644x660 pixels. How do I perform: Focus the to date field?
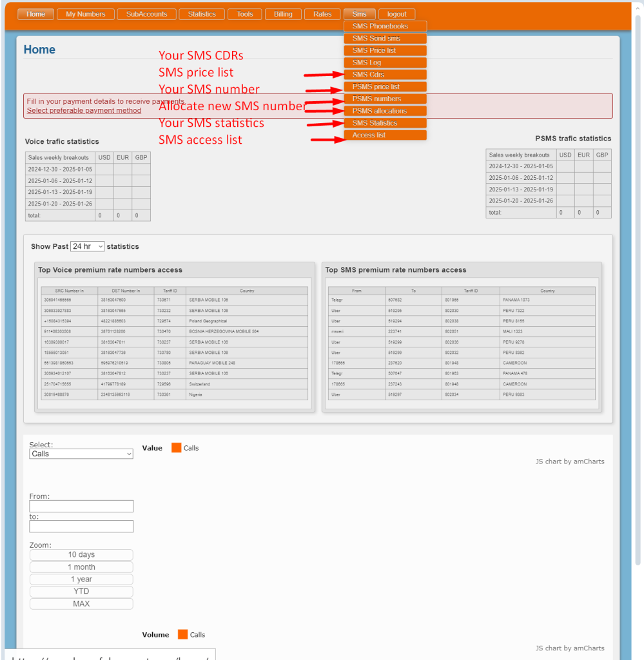pos(81,526)
